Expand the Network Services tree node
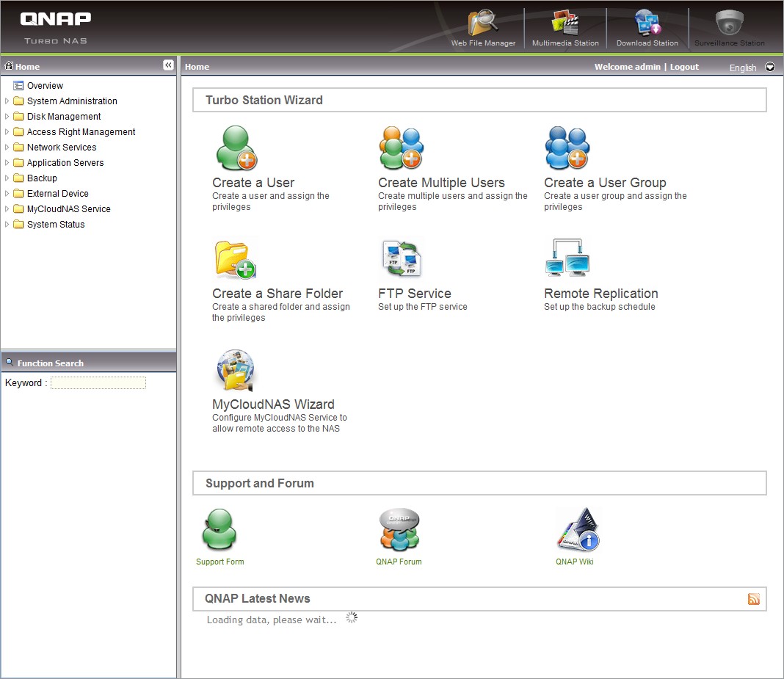This screenshot has height=679, width=784. click(7, 148)
